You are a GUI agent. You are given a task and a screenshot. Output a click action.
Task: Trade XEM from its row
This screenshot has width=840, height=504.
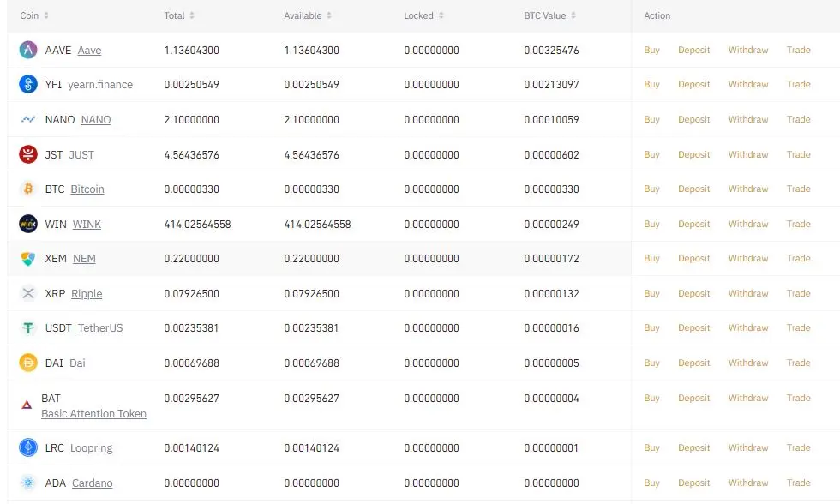(798, 258)
